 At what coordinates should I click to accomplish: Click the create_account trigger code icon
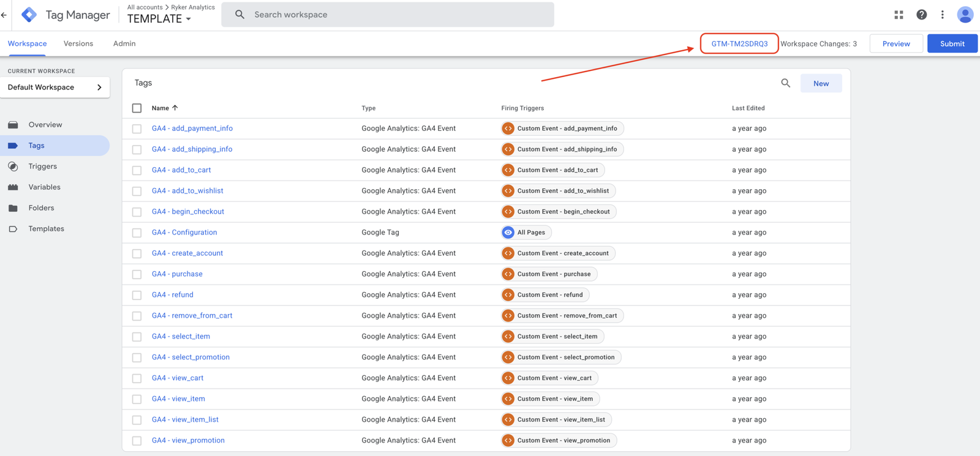tap(508, 253)
